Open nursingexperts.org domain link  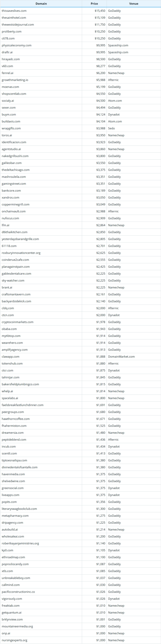[x=14, y=640]
